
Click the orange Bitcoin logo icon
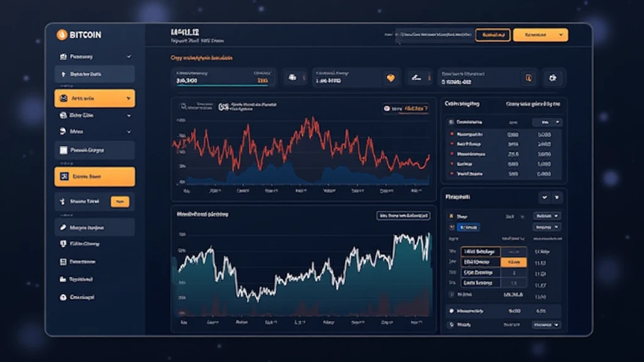coord(62,35)
